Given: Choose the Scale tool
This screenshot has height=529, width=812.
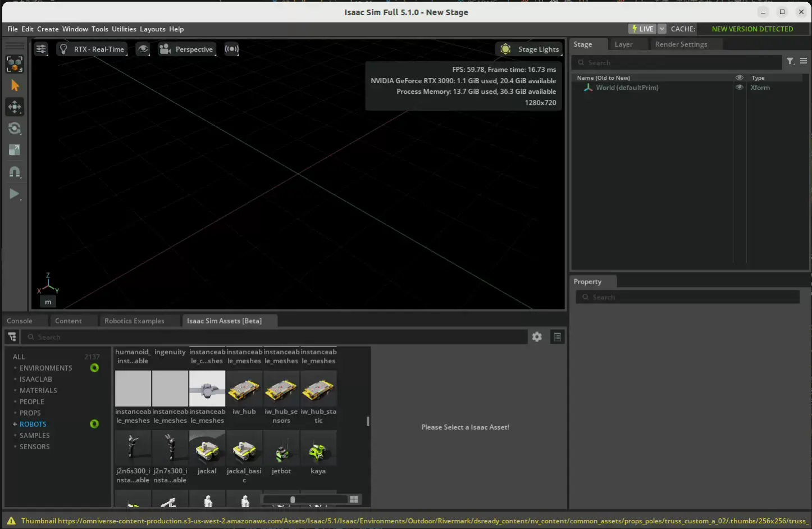Looking at the screenshot, I should point(15,150).
